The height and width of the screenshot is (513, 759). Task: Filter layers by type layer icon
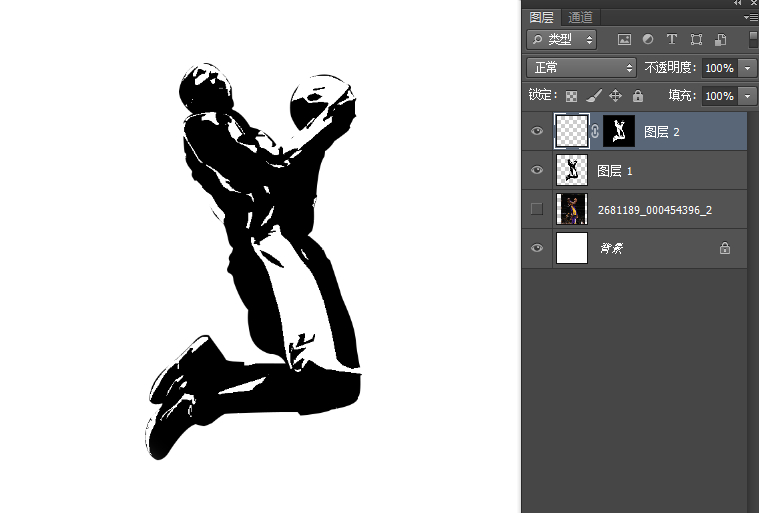point(672,39)
